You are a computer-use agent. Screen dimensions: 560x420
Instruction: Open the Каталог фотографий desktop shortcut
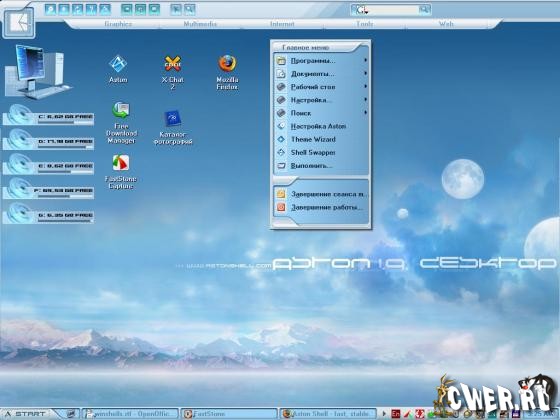pyautogui.click(x=173, y=127)
